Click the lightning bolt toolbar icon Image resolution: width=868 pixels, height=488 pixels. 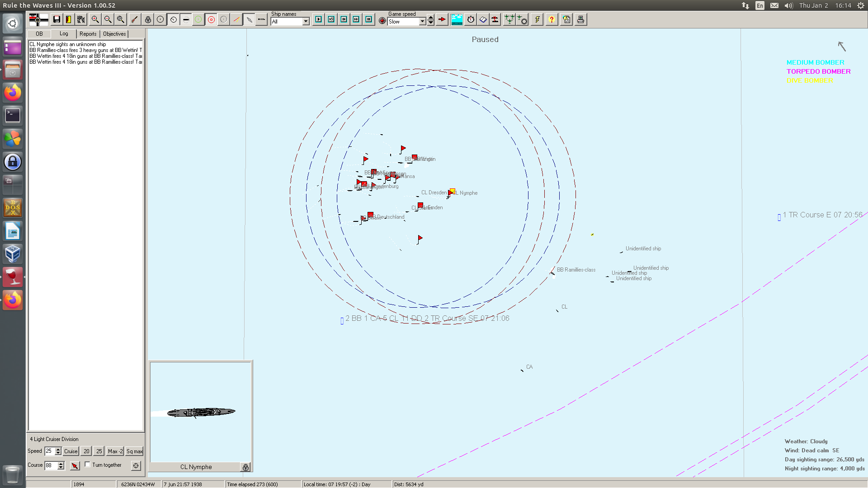(537, 19)
